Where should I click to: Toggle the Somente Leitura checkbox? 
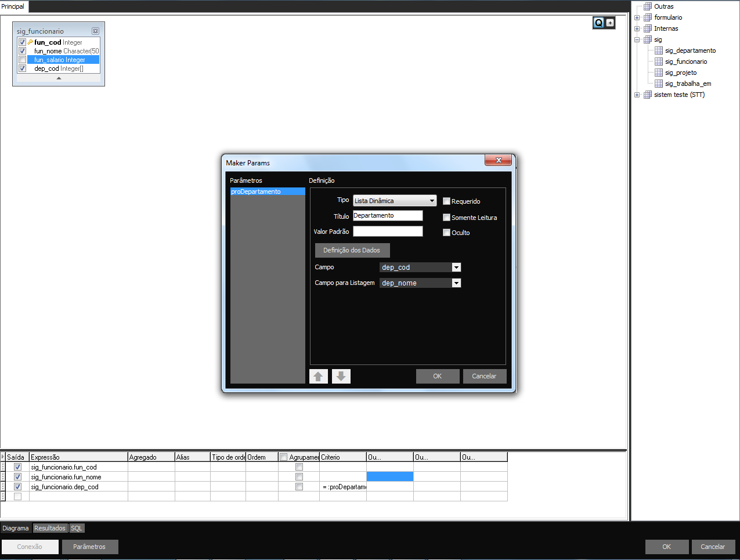(x=446, y=218)
